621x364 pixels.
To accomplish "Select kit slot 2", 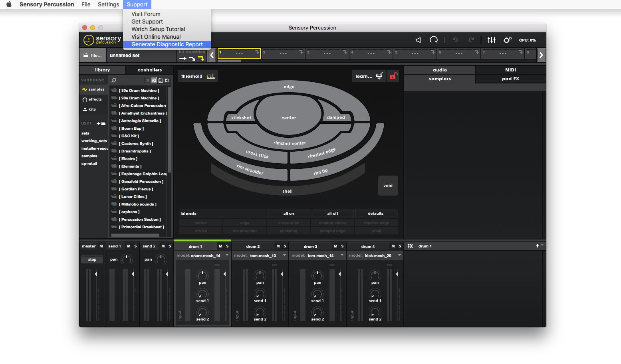I will coord(283,53).
